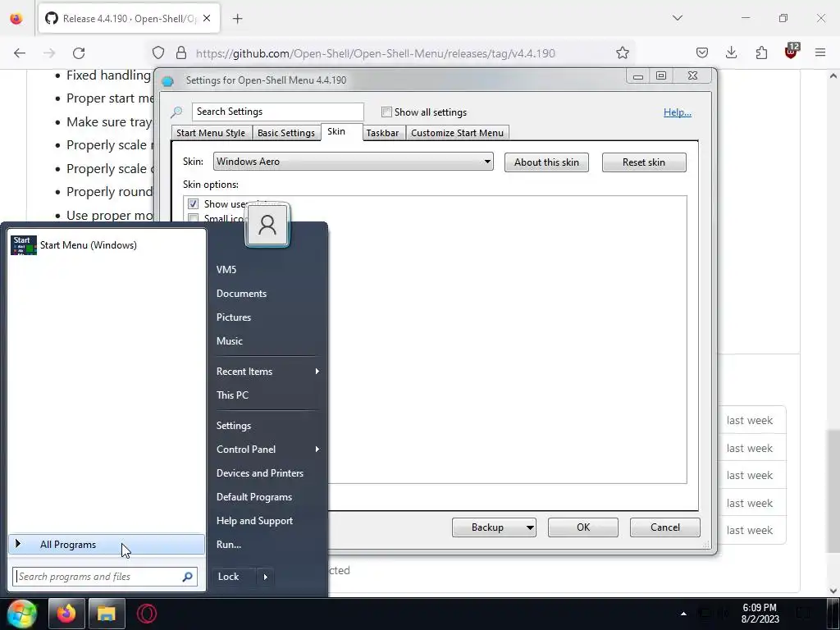
Task: Open shutdown options arrow beside Lock
Action: coord(265,577)
